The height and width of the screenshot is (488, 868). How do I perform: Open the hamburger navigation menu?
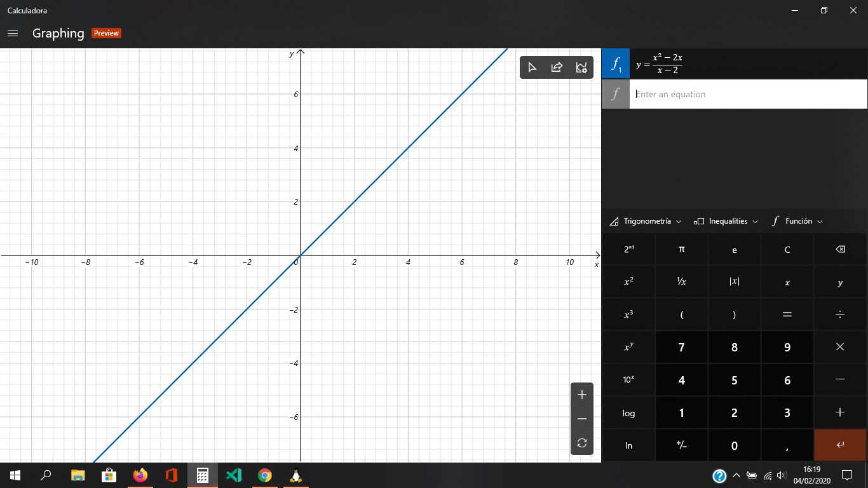pyautogui.click(x=13, y=33)
